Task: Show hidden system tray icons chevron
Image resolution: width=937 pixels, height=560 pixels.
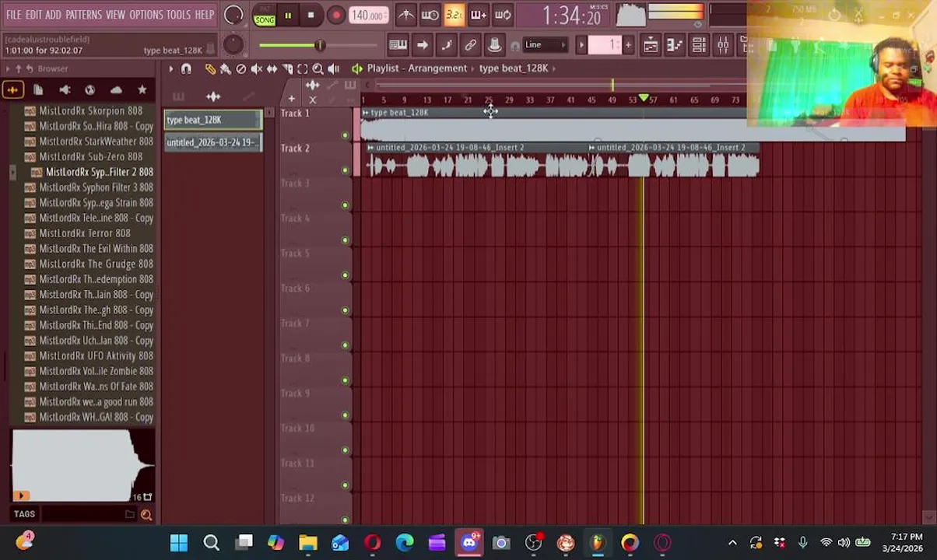Action: pyautogui.click(x=732, y=542)
